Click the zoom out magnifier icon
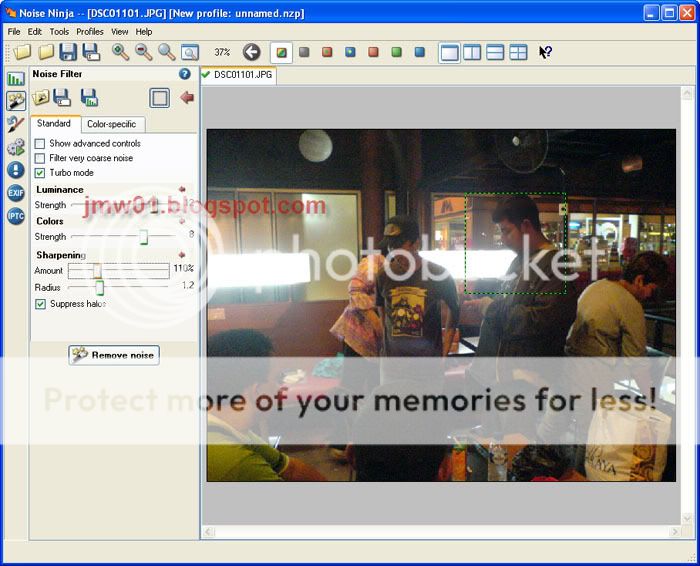The width and height of the screenshot is (700, 566). [x=143, y=52]
